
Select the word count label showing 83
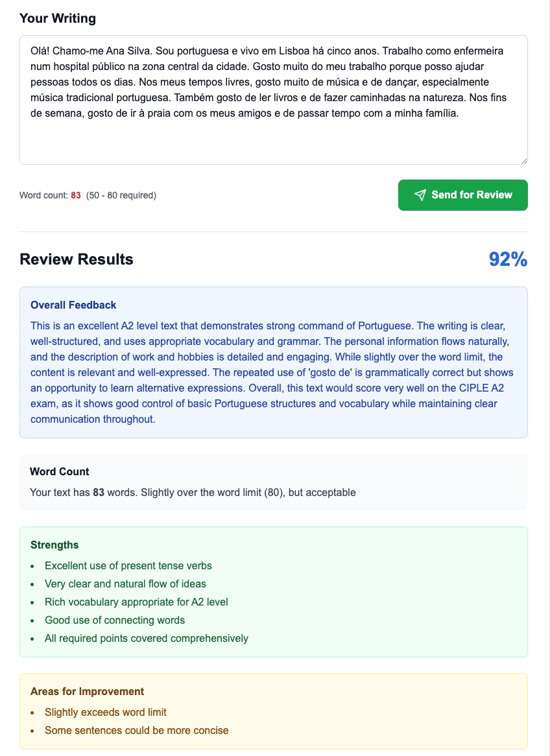tap(49, 195)
